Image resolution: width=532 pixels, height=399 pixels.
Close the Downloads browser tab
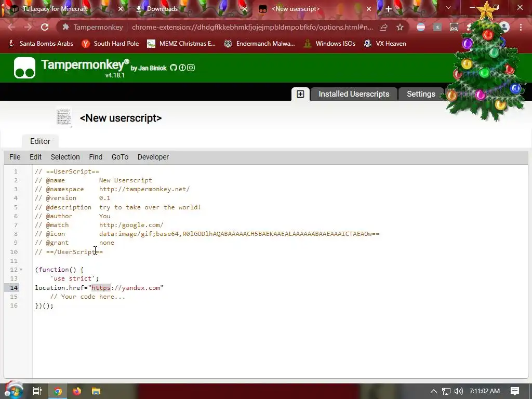pyautogui.click(x=245, y=9)
